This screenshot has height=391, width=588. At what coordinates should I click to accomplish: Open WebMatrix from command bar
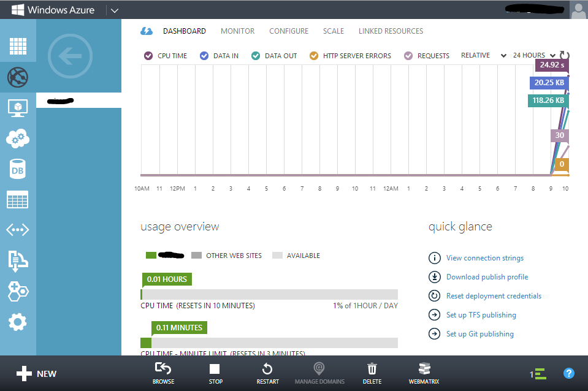coord(424,373)
